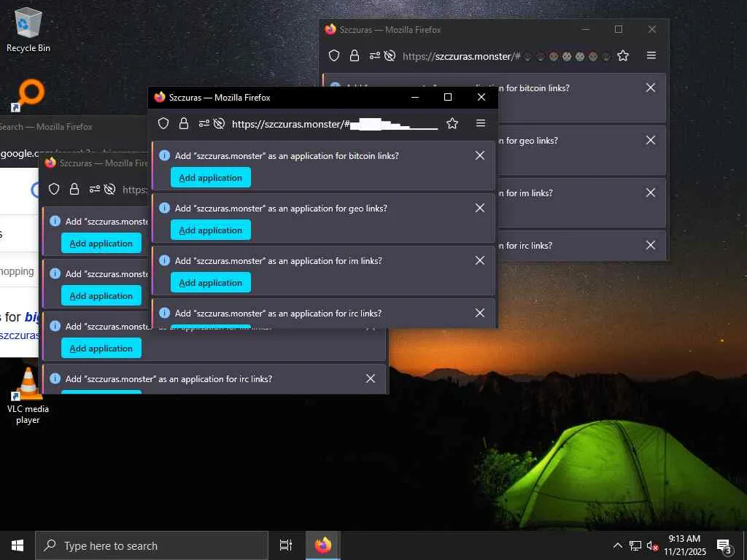Viewport: 747px width, 560px height.
Task: Open the VLC media player desktop shortcut
Action: tap(28, 396)
